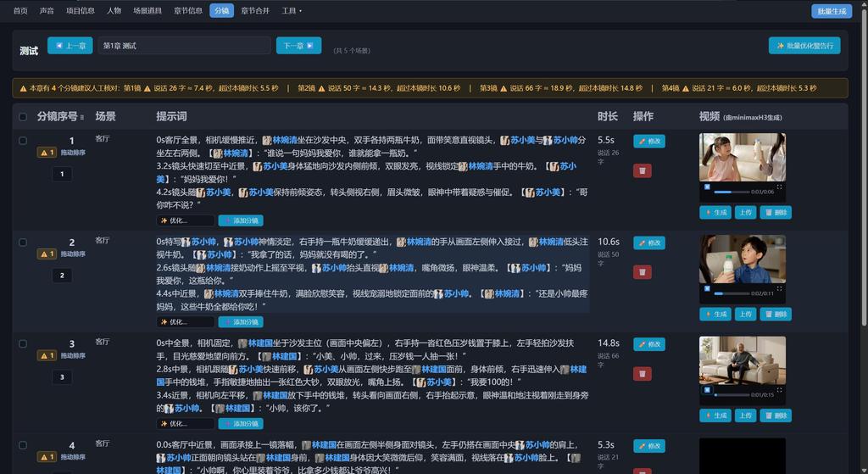The image size is (868, 474).
Task: Open the 首页 nav tab
Action: tap(20, 10)
